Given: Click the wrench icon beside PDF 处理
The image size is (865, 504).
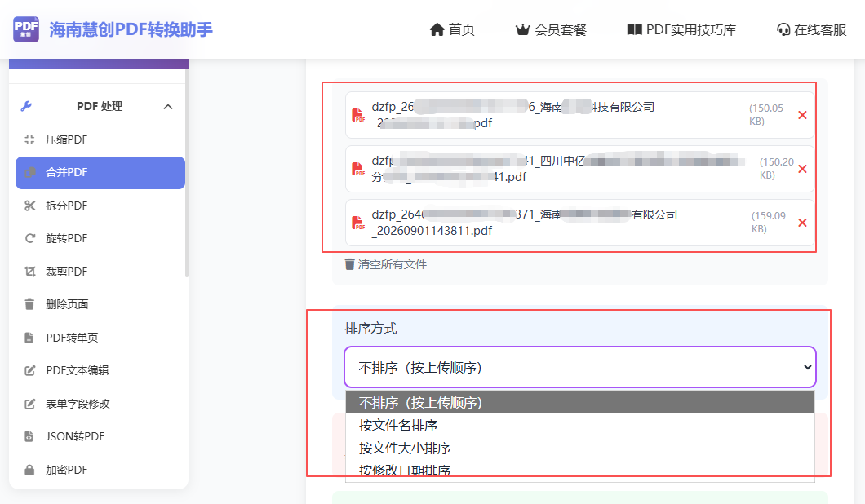Looking at the screenshot, I should click(26, 106).
